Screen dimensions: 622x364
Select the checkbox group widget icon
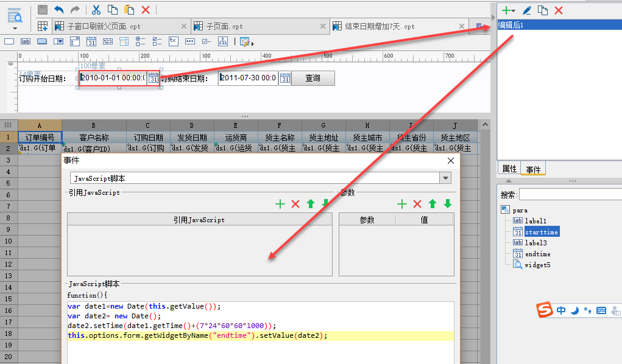(157, 41)
